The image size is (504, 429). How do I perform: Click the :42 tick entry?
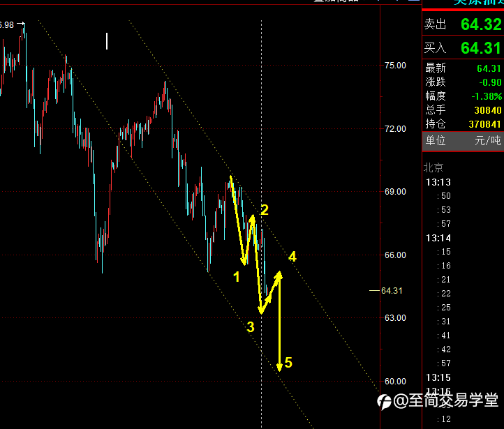coord(444,349)
